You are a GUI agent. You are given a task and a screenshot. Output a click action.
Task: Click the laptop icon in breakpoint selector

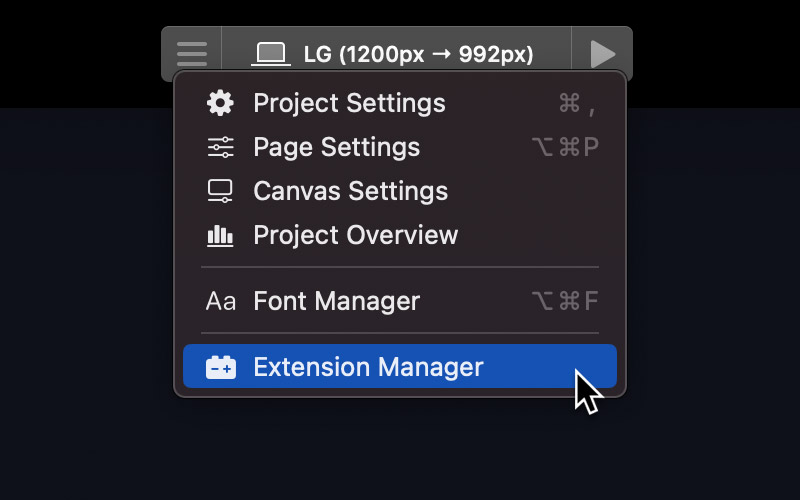(271, 54)
